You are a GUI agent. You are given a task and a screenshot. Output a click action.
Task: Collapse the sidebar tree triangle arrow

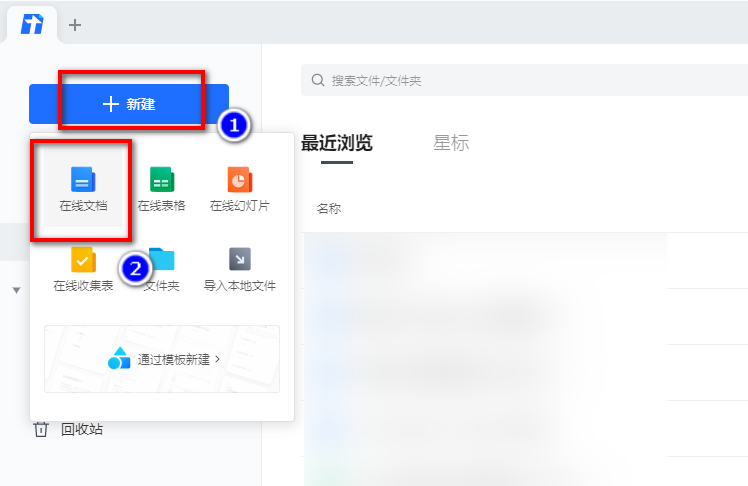pyautogui.click(x=16, y=290)
